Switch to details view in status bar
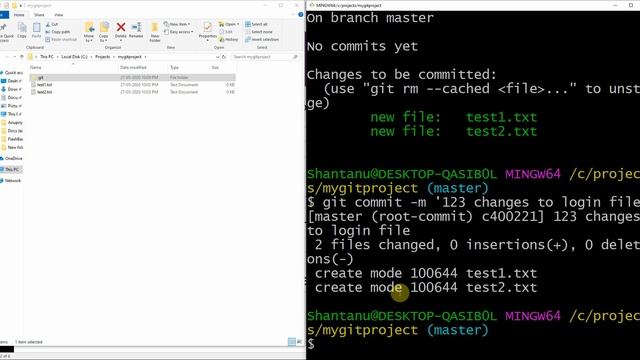This screenshot has height=360, width=640. pyautogui.click(x=291, y=342)
